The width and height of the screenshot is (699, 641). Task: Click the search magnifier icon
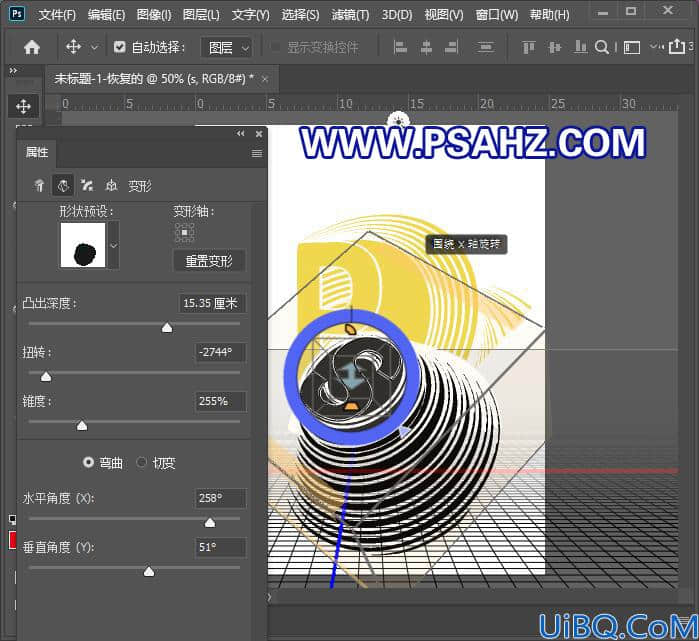602,47
